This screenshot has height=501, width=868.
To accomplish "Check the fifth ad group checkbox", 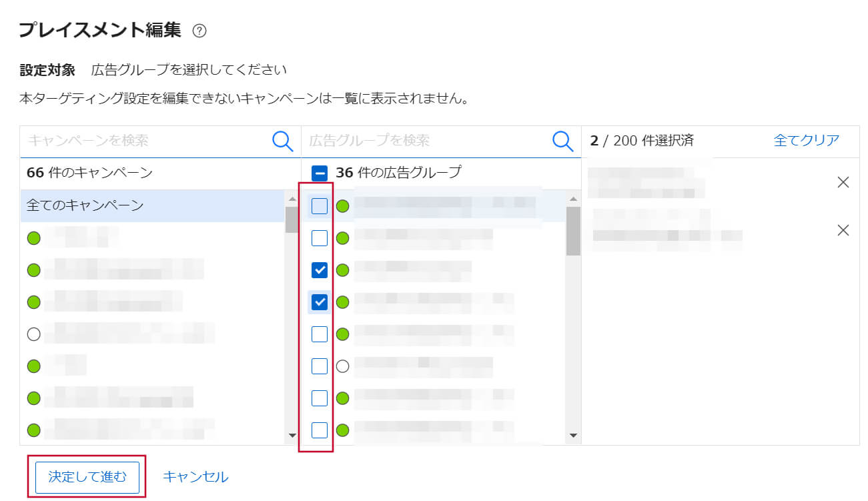I will (x=320, y=334).
